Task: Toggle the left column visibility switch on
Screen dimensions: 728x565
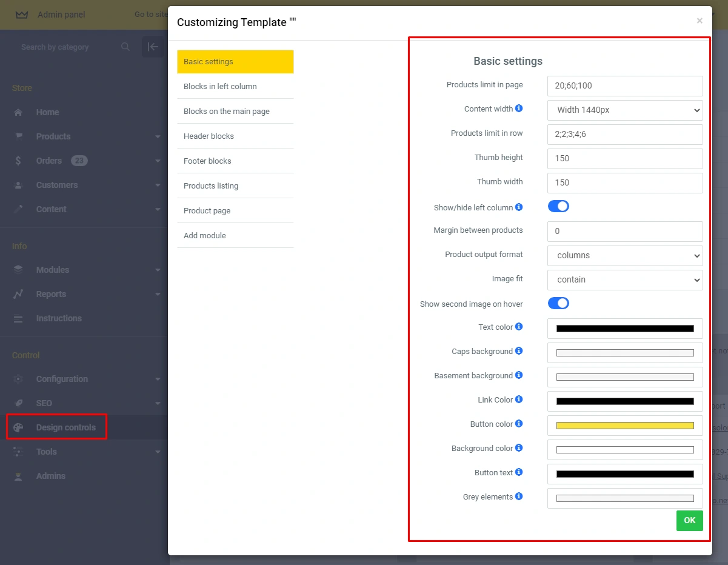Action: tap(558, 206)
